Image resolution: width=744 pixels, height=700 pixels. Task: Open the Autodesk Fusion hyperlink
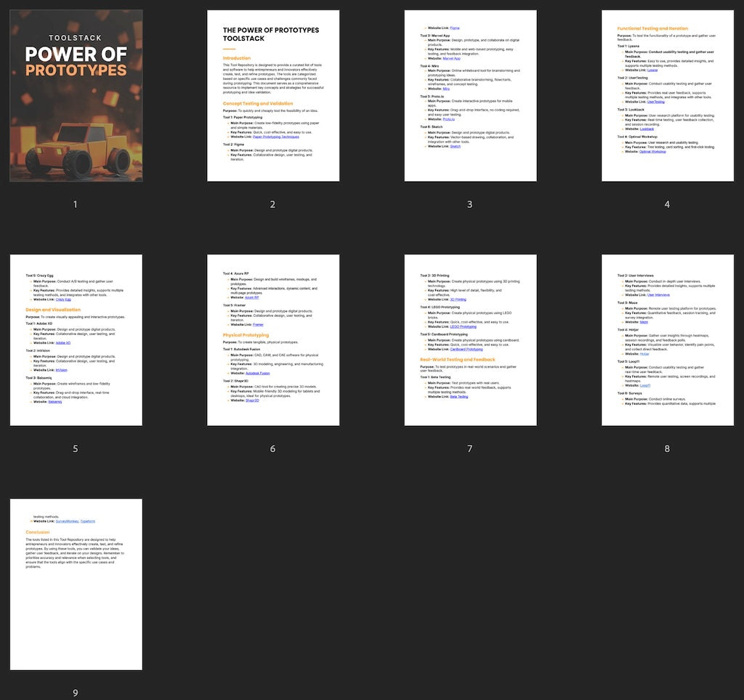pos(257,373)
